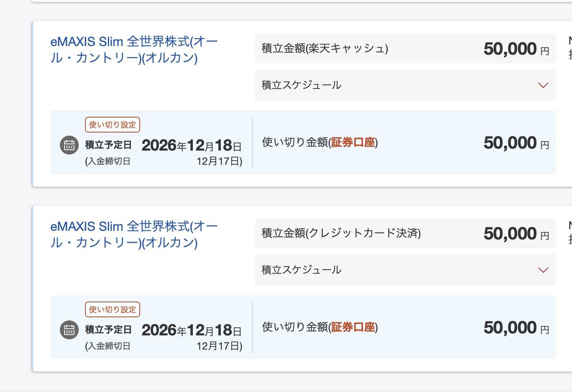The image size is (572, 392).
Task: Click the 使い切り設定 badge in the クレジットカード決済 card
Action: click(x=113, y=309)
